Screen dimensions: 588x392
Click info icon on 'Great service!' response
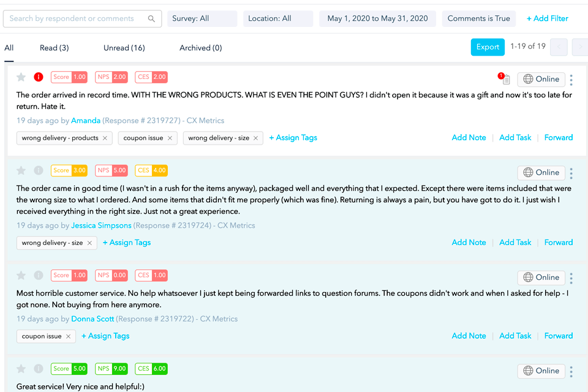pos(38,368)
